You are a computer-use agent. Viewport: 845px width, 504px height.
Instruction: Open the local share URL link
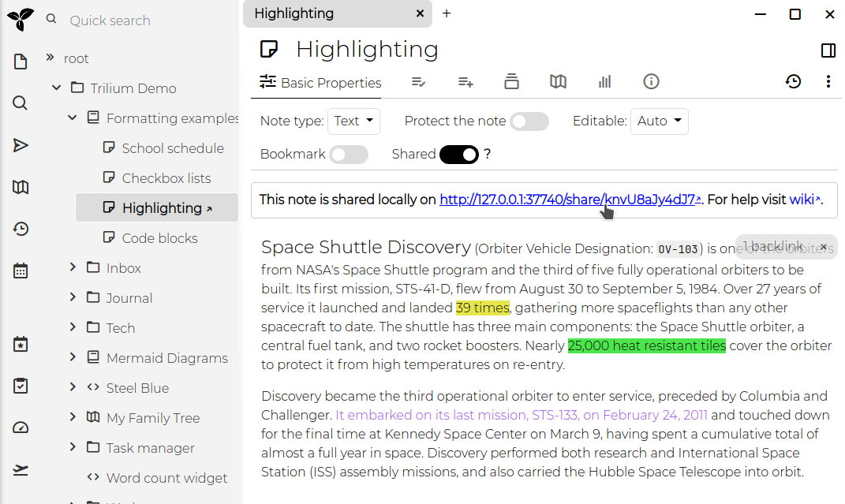pos(570,200)
